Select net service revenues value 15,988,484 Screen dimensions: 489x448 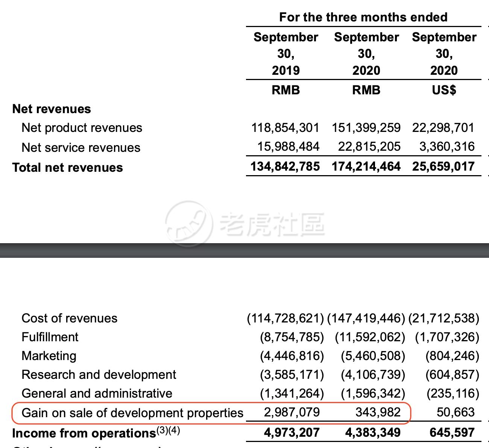288,147
